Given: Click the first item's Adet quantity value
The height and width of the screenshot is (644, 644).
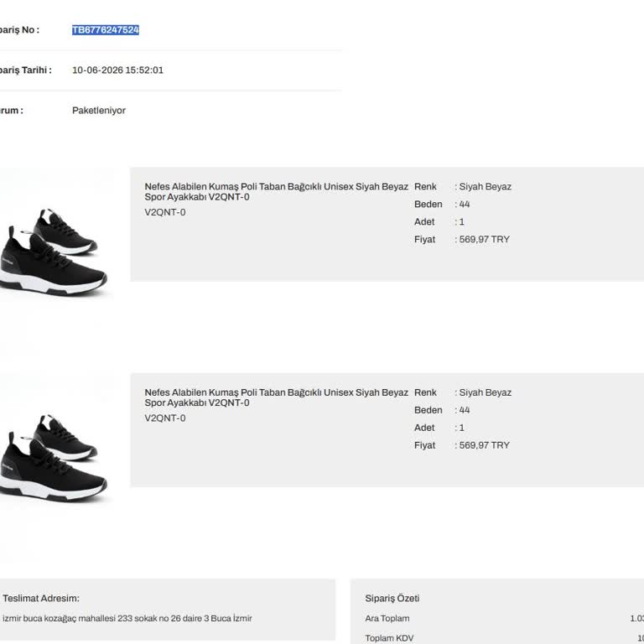Looking at the screenshot, I should [x=462, y=221].
